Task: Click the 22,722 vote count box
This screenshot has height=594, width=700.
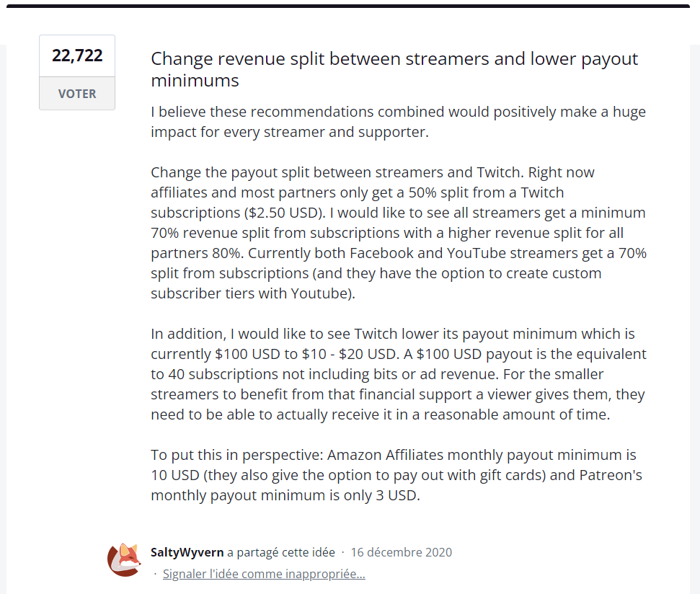Action: pyautogui.click(x=77, y=56)
